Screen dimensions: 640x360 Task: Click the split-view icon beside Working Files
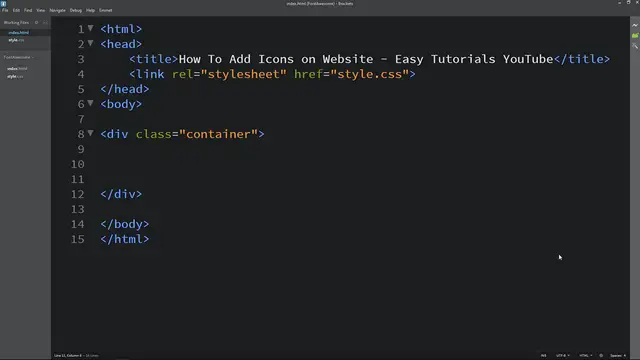coord(45,22)
